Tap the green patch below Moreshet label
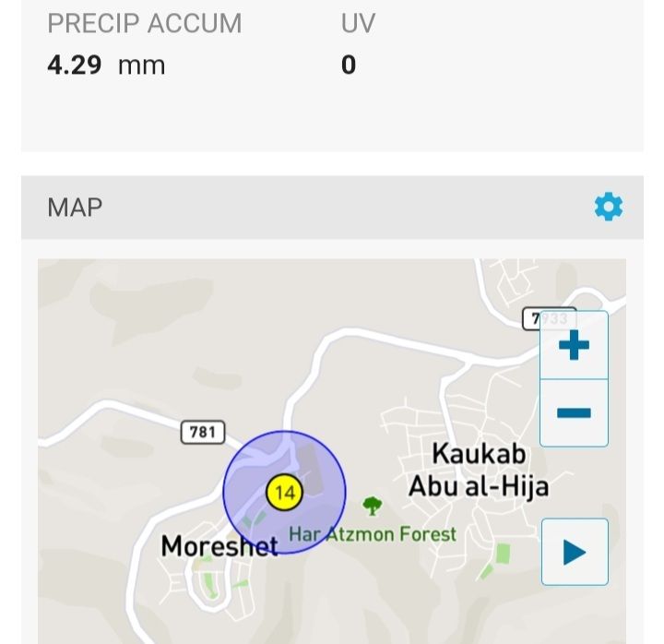The width and height of the screenshot is (664, 644). pos(208,583)
